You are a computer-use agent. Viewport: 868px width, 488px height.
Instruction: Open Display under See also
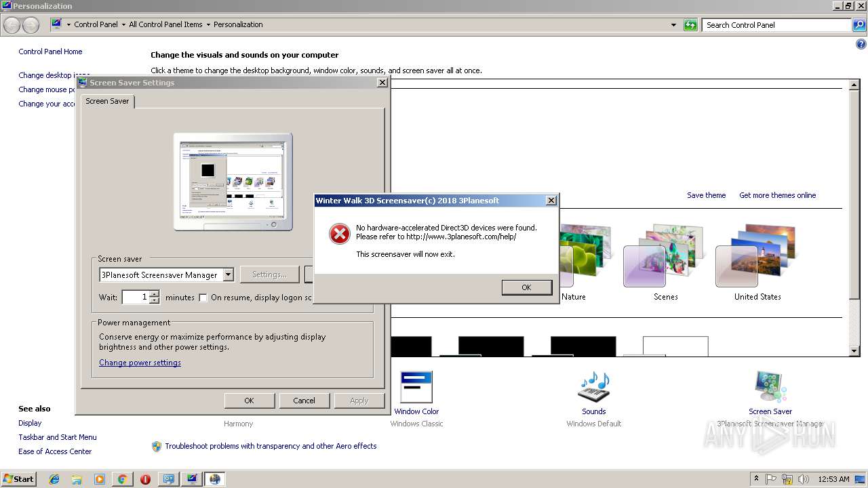[30, 423]
